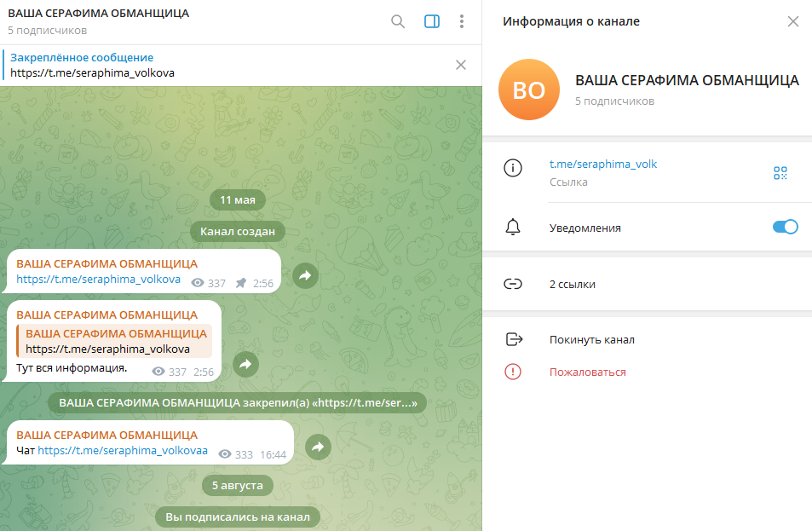Viewport: 812px width, 531px height.
Task: Forward the 'Тут вся информация' message
Action: pos(245,364)
